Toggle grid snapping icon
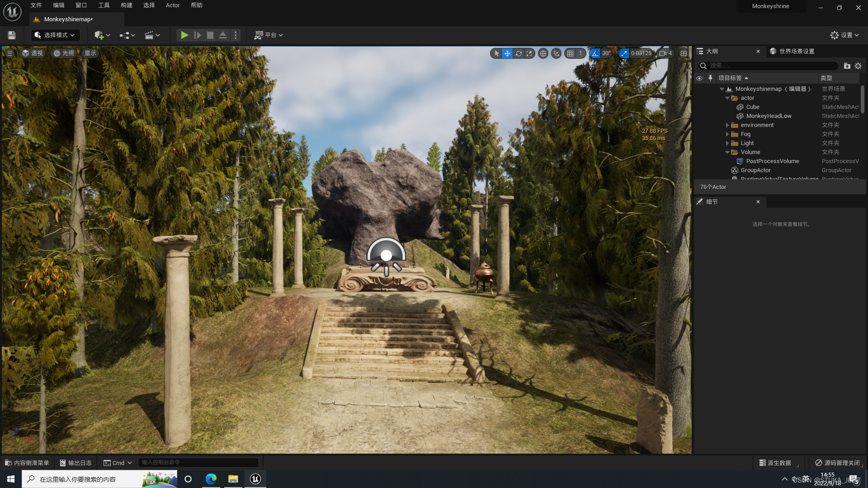This screenshot has height=488, width=868. [571, 53]
